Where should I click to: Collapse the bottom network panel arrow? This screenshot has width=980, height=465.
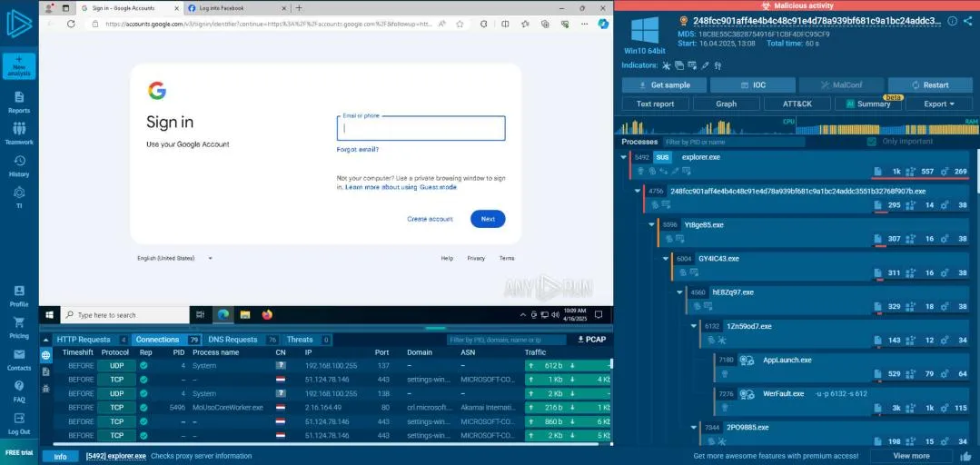point(45,340)
